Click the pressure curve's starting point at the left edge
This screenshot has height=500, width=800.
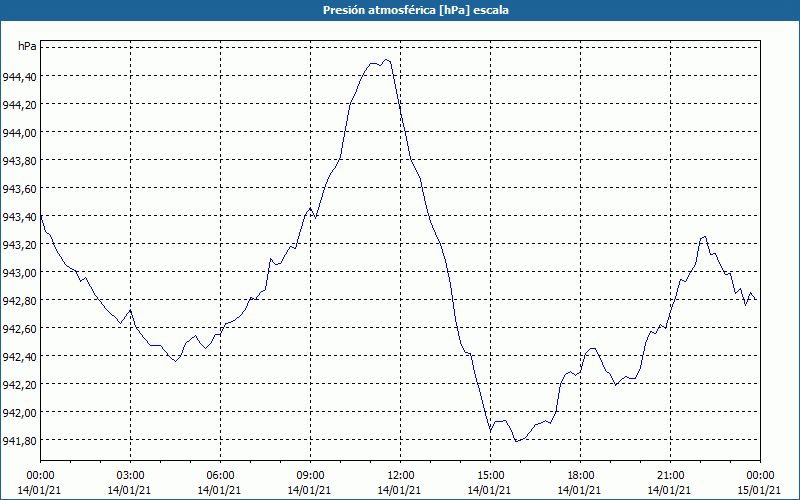(41, 216)
